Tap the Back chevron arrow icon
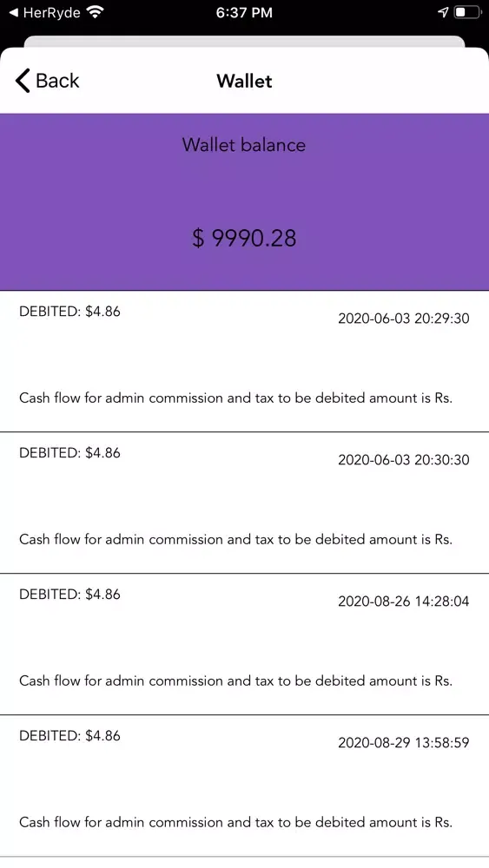The width and height of the screenshot is (489, 868). pyautogui.click(x=23, y=81)
